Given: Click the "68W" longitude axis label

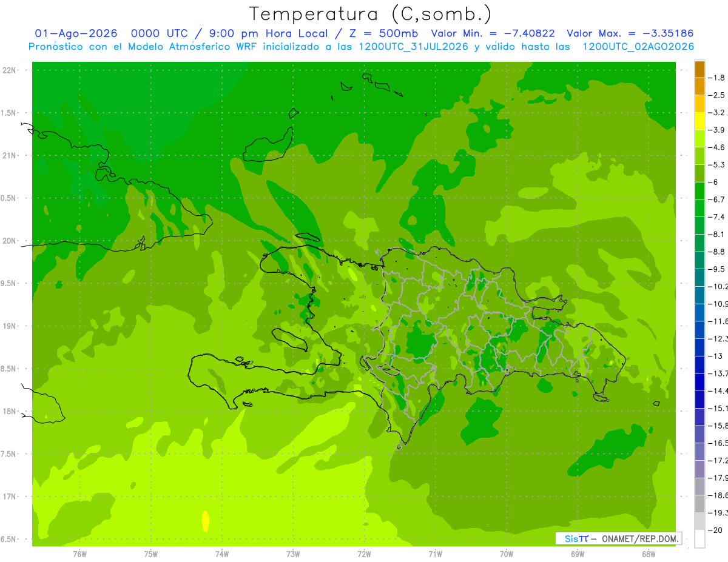Looking at the screenshot, I should (x=649, y=554).
